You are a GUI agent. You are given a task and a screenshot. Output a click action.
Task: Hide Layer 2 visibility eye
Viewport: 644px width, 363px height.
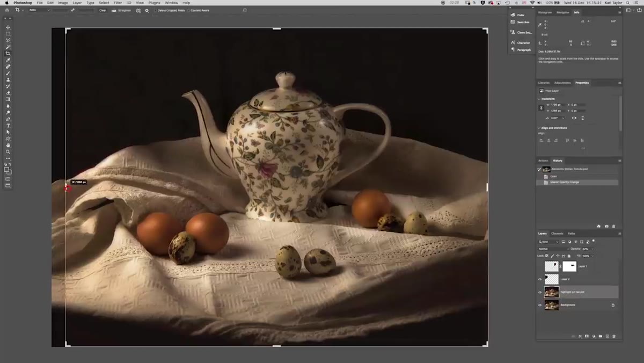pos(540,279)
